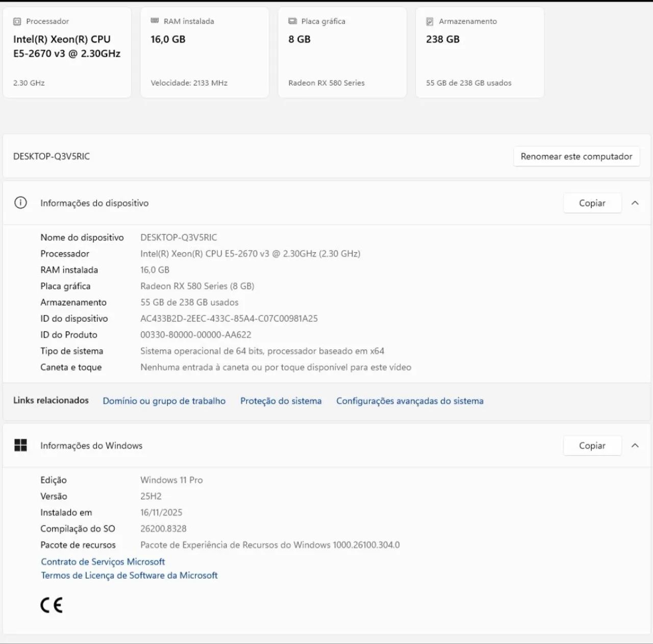The image size is (653, 644).
Task: Copy device info with the Copiar button
Action: click(x=592, y=203)
